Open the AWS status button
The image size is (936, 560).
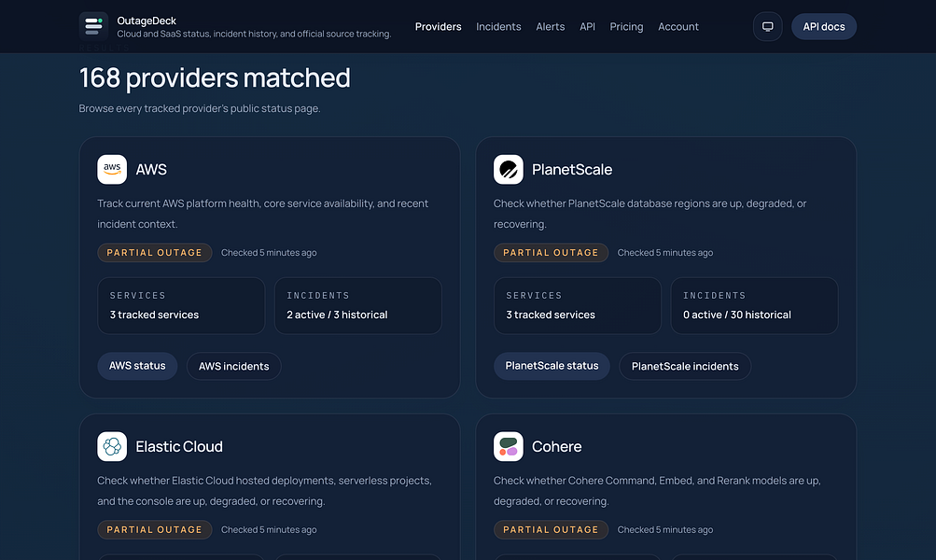137,366
